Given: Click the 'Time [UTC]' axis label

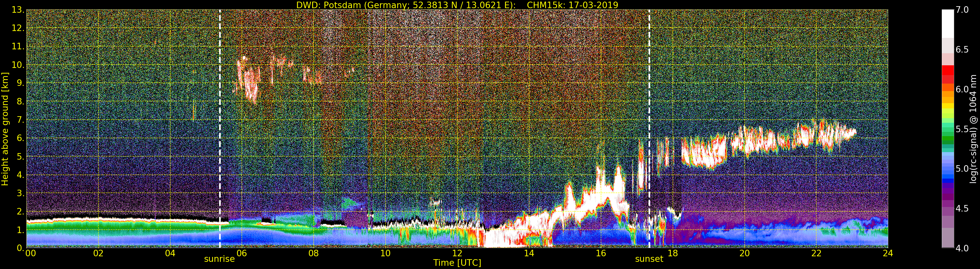Looking at the screenshot, I should click(457, 263).
